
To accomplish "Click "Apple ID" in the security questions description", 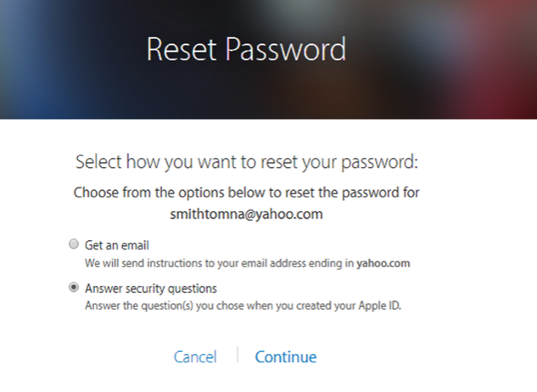I will pyautogui.click(x=378, y=305).
